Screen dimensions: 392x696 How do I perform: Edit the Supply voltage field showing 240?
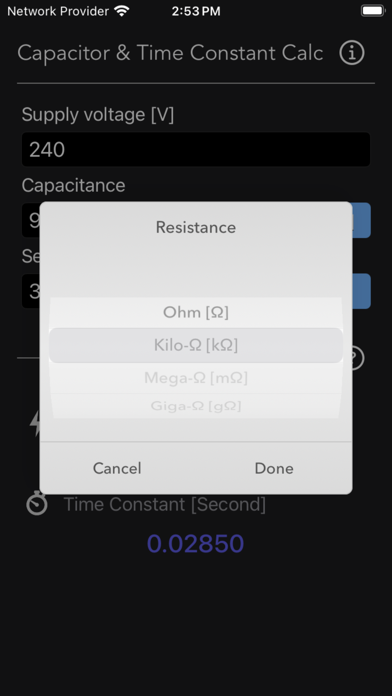click(196, 149)
